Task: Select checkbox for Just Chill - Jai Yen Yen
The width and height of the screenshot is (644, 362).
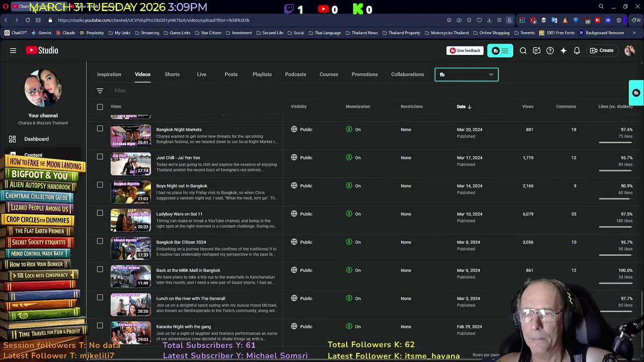Action: [x=100, y=157]
